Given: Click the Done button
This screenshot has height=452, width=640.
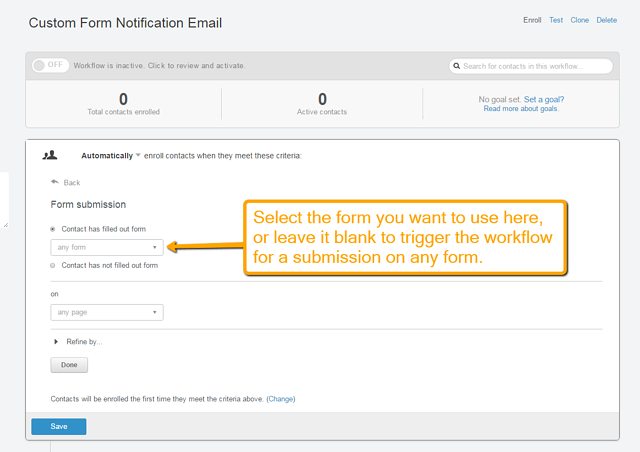Looking at the screenshot, I should (x=69, y=365).
